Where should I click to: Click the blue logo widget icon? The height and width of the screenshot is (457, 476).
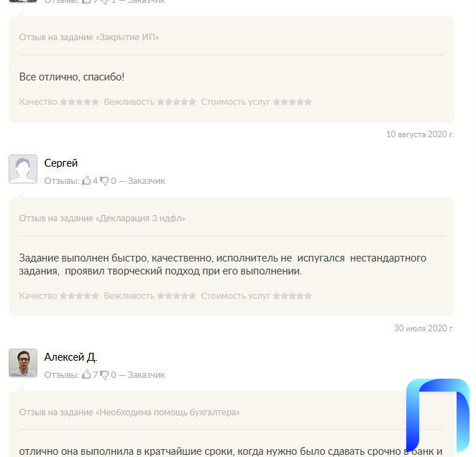click(x=438, y=415)
